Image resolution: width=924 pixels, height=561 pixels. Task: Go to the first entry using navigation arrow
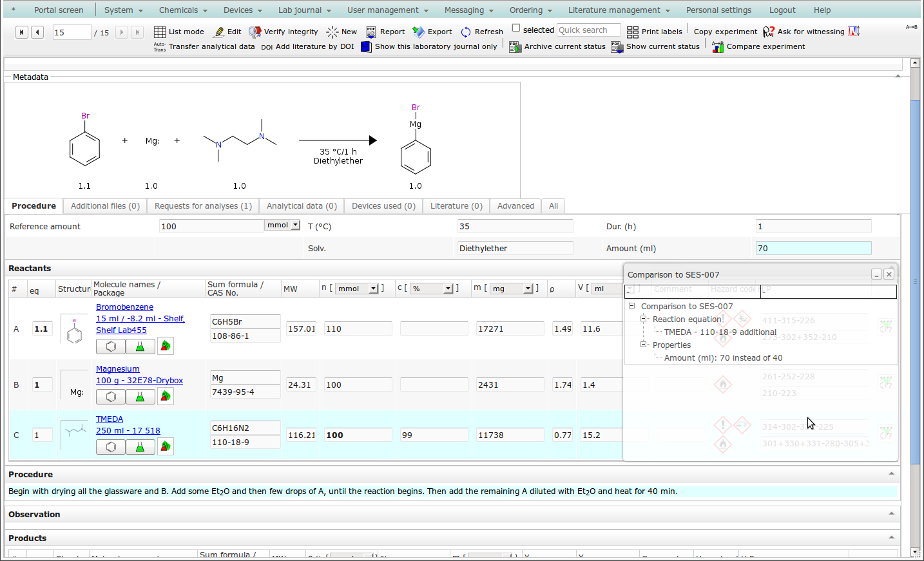coord(22,32)
